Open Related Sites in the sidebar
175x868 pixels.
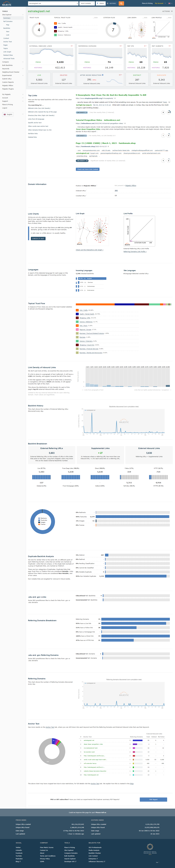pos(8,55)
